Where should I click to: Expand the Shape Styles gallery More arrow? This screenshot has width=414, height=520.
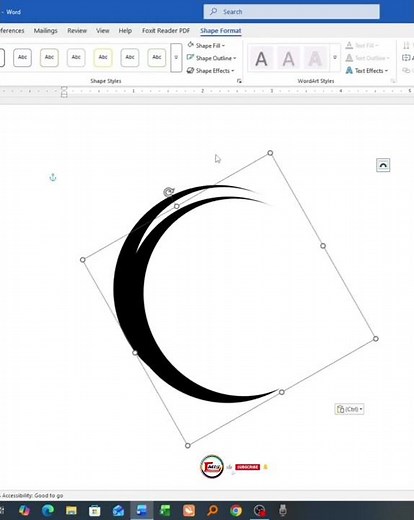pyautogui.click(x=176, y=57)
